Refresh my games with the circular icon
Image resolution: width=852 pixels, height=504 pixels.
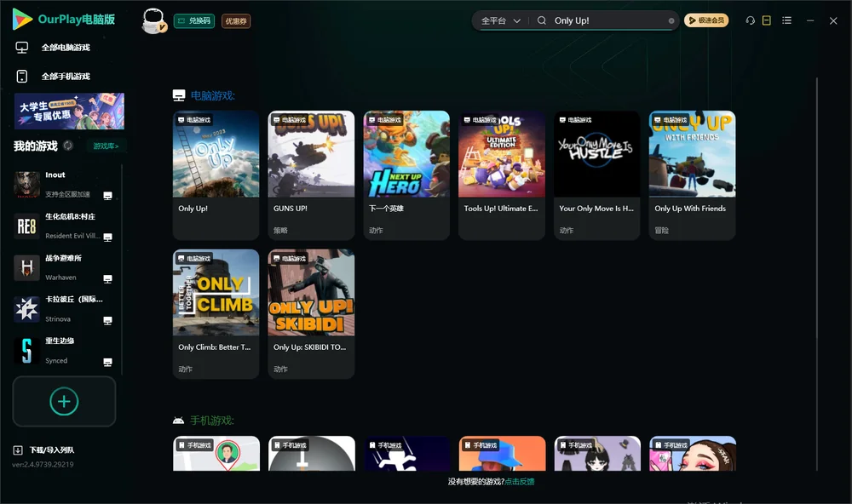coord(68,146)
